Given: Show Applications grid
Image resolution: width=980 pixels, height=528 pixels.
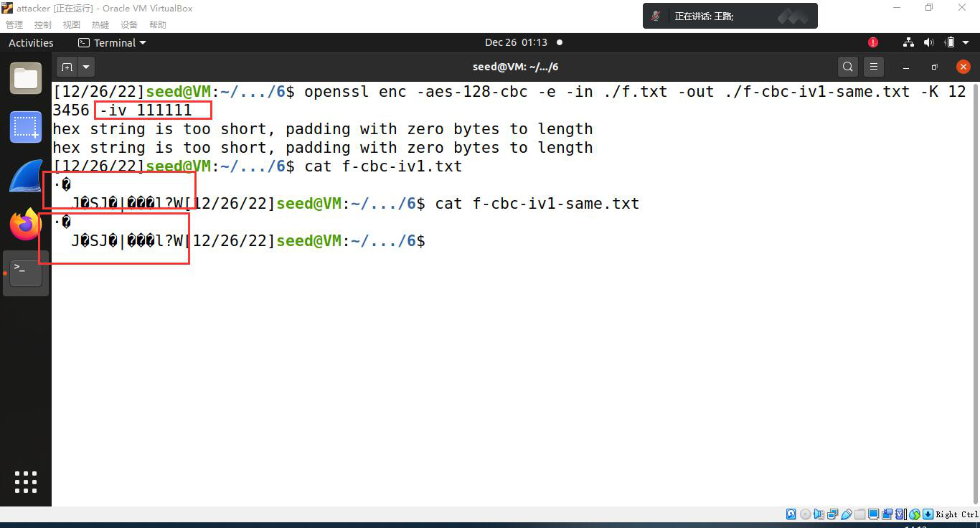Looking at the screenshot, I should click(x=26, y=482).
